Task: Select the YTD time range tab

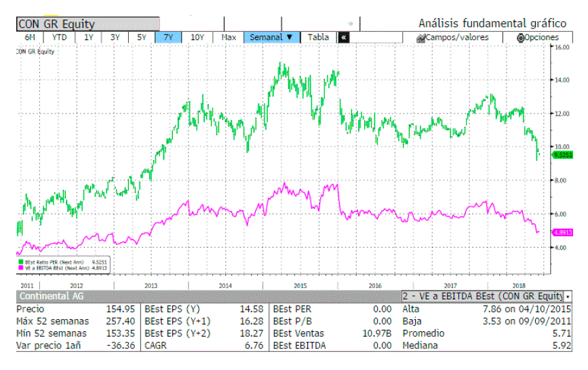Action: pyautogui.click(x=59, y=37)
